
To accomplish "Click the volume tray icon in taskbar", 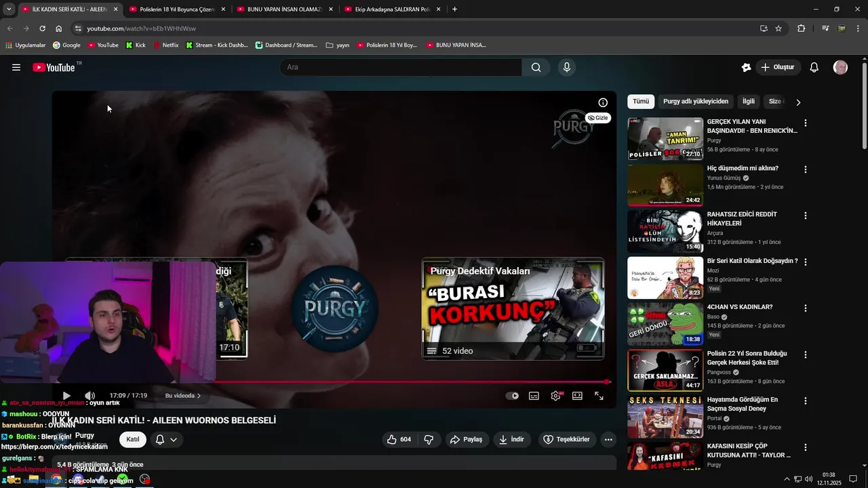I will pyautogui.click(x=808, y=479).
